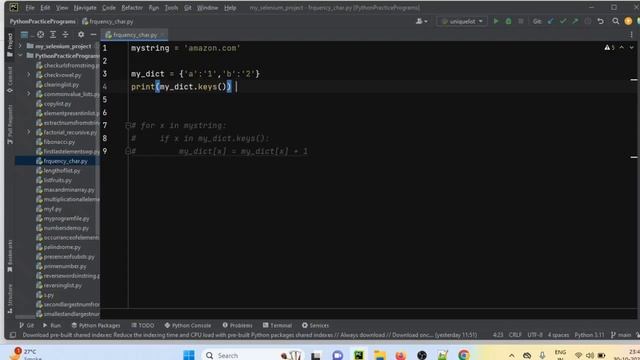
Task: Collapse all items in Project tree
Action: point(65,35)
